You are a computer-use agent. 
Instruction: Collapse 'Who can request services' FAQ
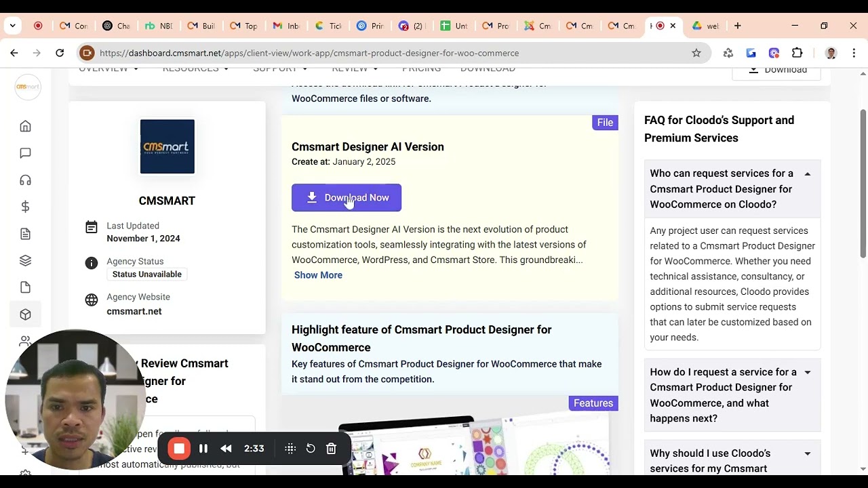point(732,188)
